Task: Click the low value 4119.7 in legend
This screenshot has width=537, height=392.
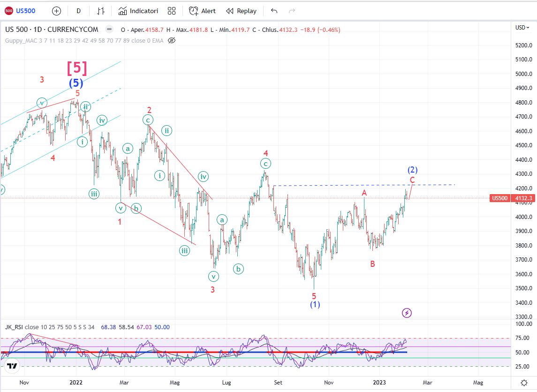Action: coord(241,30)
